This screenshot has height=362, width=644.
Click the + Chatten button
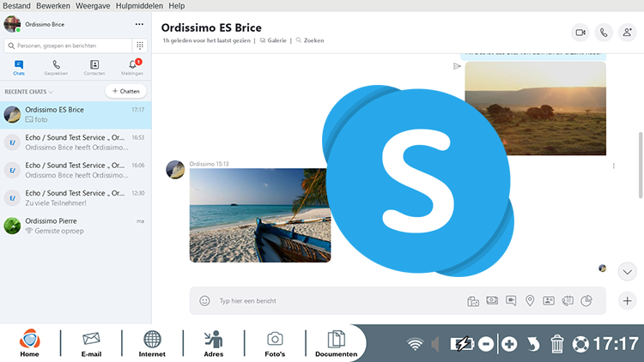tap(125, 91)
